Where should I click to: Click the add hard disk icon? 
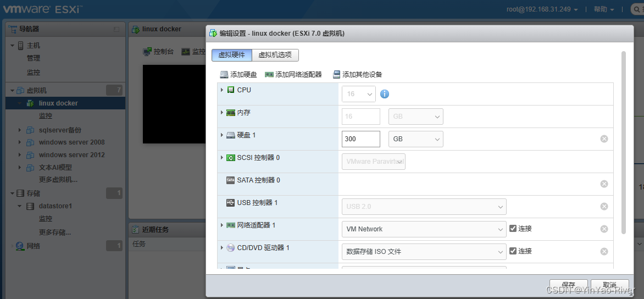[224, 74]
